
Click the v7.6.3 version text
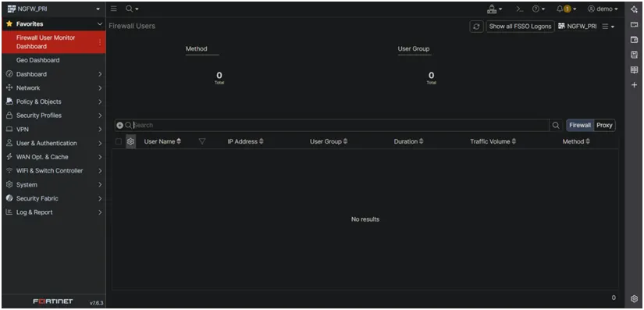point(97,303)
